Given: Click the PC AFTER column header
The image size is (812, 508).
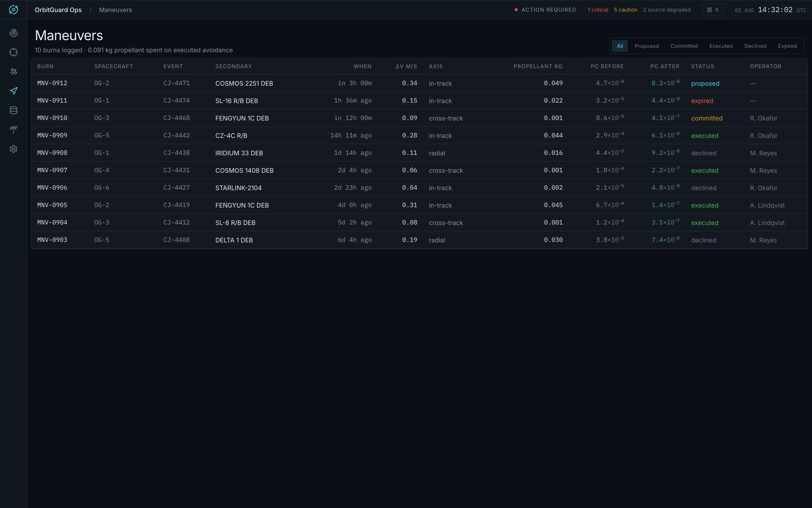Looking at the screenshot, I should tap(665, 67).
